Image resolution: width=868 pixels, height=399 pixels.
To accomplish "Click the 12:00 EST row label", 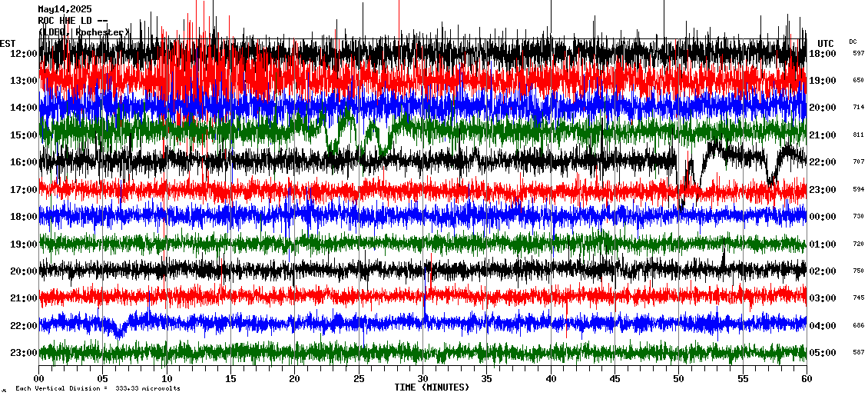I will pyautogui.click(x=25, y=54).
